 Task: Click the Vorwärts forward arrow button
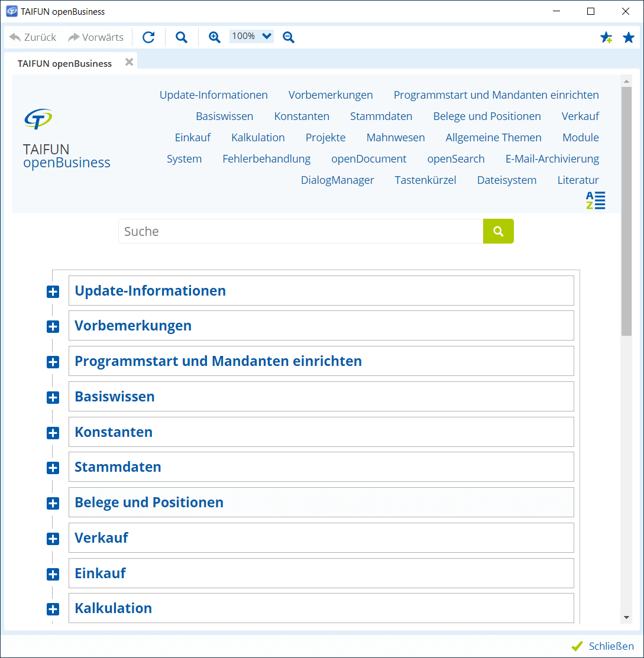click(x=96, y=37)
